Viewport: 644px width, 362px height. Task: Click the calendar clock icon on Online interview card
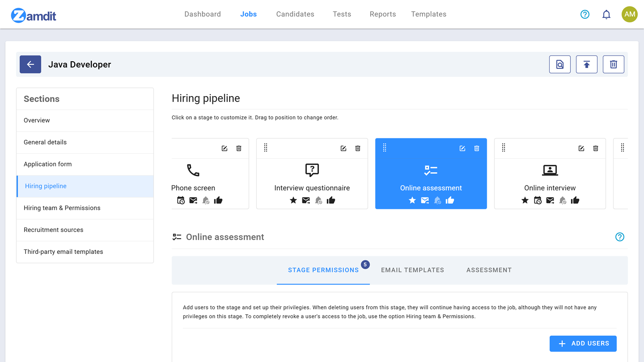538,200
